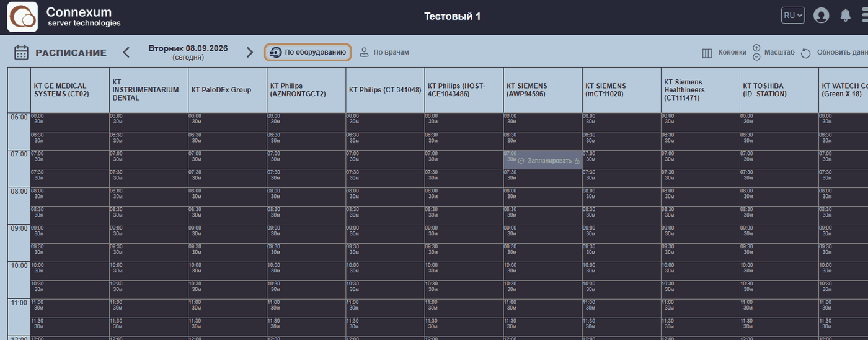Click the date Вторник 08.09.2026
This screenshot has width=868, height=340.
point(188,48)
